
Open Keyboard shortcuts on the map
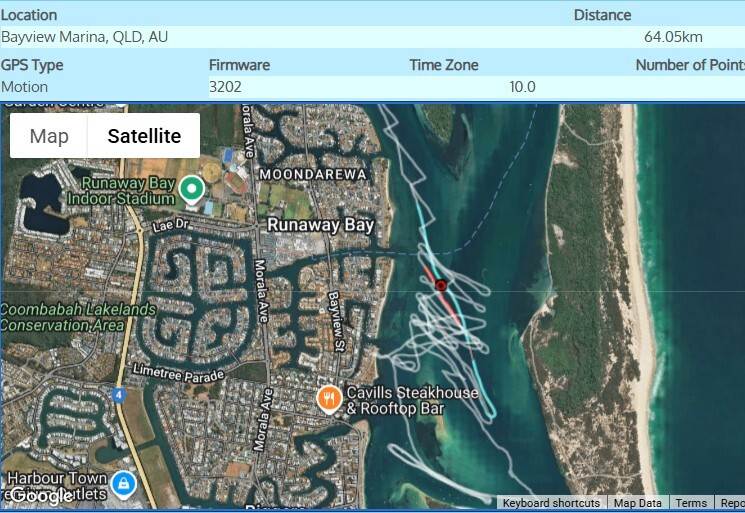point(551,503)
